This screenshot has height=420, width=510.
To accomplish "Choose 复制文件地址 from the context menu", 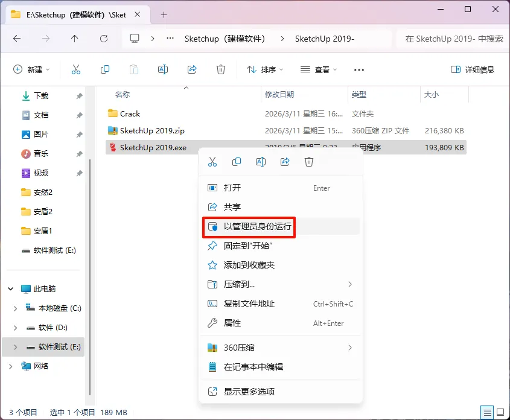I will (x=281, y=304).
